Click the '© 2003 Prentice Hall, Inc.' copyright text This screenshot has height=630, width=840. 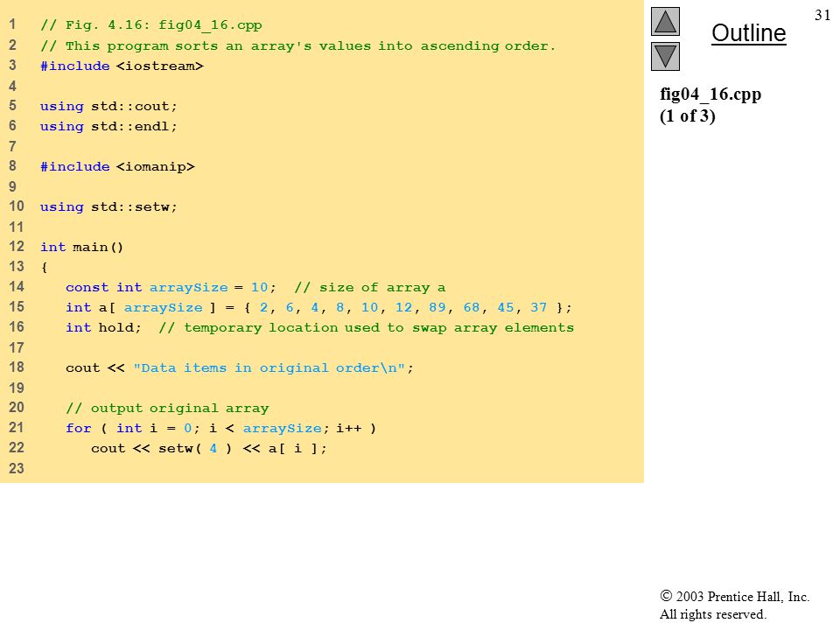pos(734,596)
